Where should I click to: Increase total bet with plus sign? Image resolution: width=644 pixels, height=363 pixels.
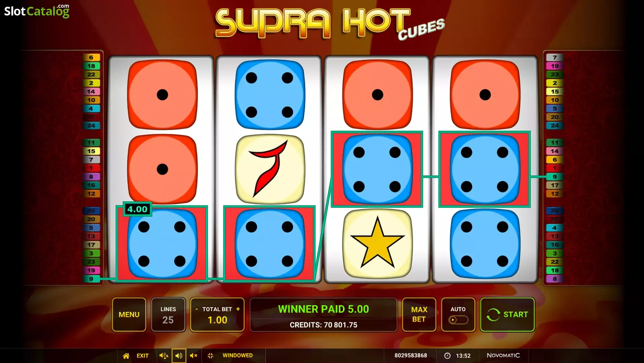(238, 309)
